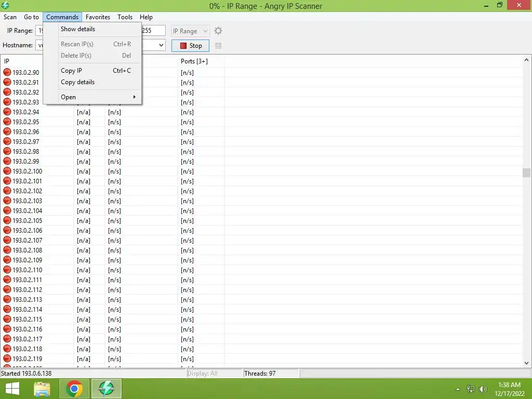Select the row 193.0.2.116
532x399 pixels.
point(261,329)
